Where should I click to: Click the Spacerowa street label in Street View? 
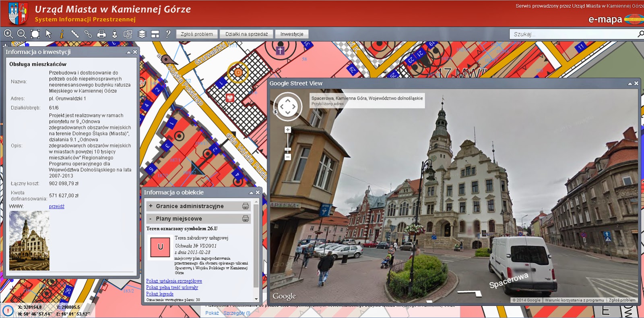[x=508, y=280]
